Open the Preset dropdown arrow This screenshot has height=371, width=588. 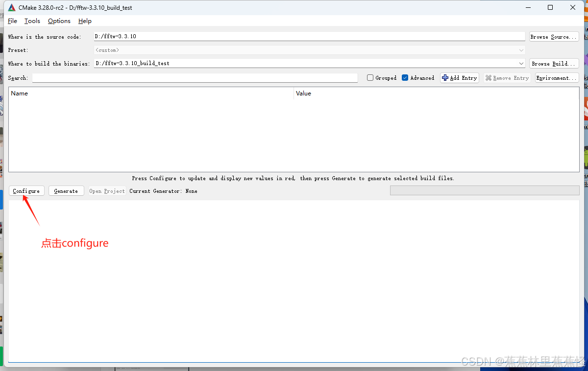click(521, 49)
